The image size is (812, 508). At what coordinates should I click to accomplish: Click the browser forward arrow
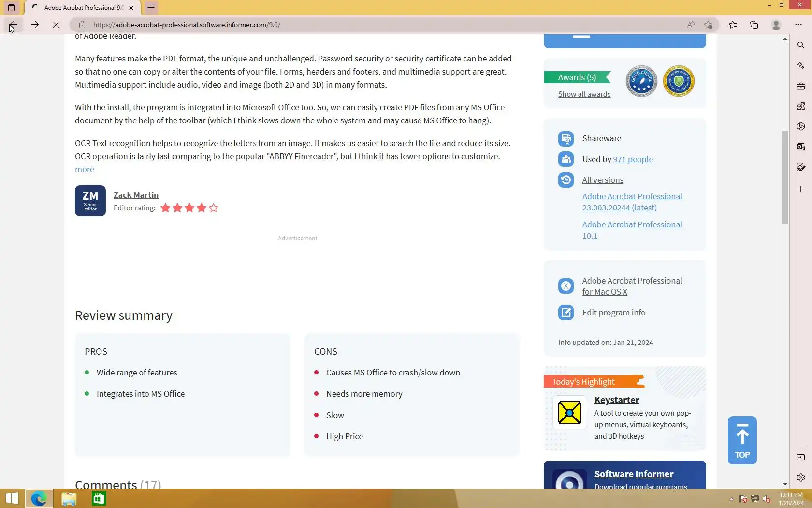tap(35, 25)
